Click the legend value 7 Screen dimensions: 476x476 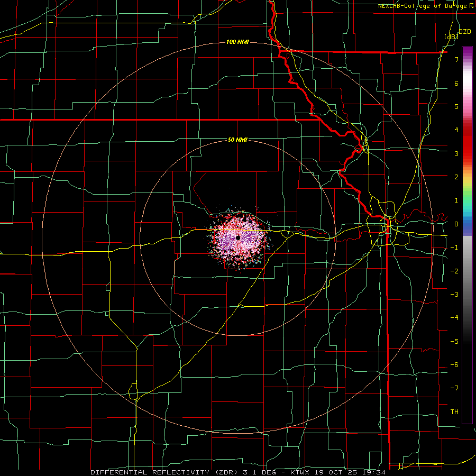456,59
